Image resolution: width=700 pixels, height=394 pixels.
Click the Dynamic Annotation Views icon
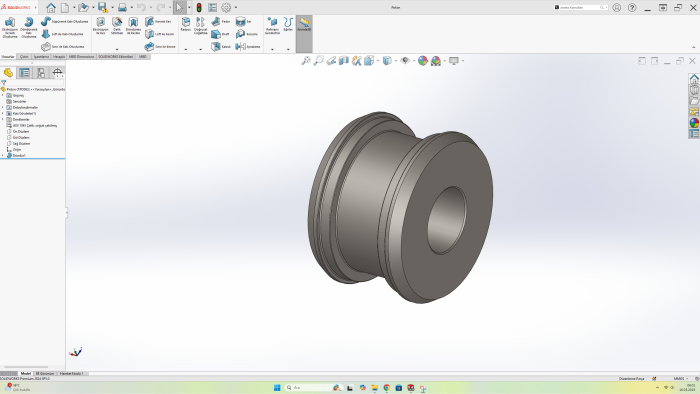[356, 61]
